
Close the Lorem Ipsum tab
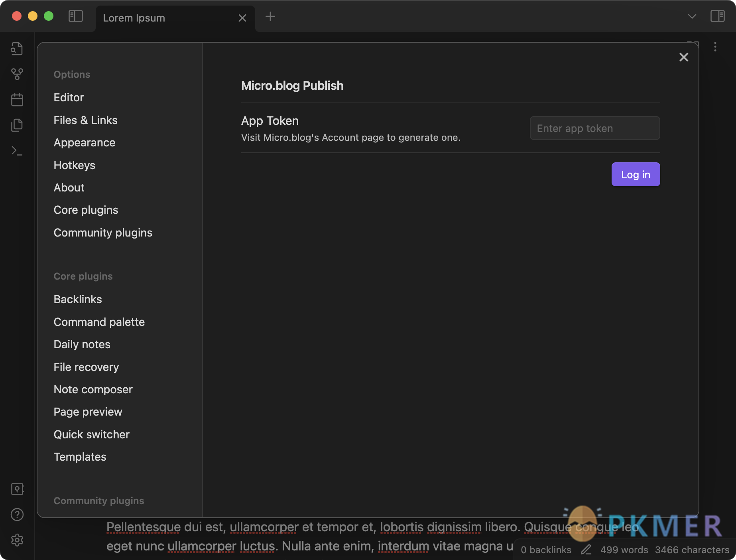pyautogui.click(x=242, y=18)
